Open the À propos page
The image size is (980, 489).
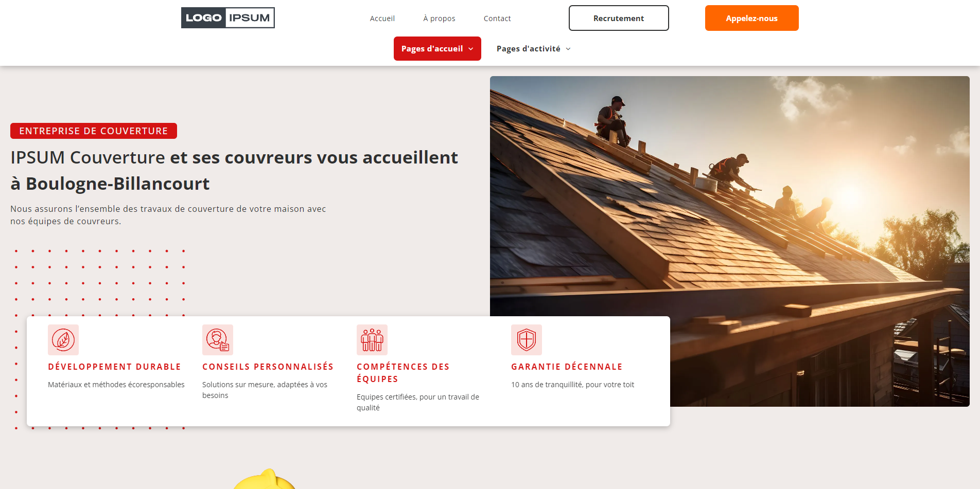[439, 19]
